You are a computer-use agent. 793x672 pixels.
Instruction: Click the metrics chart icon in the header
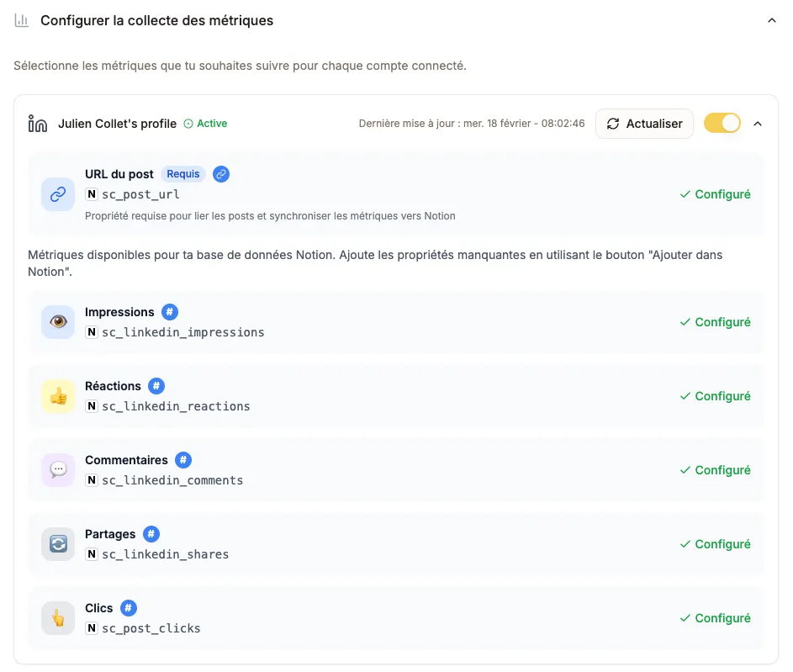coord(22,20)
